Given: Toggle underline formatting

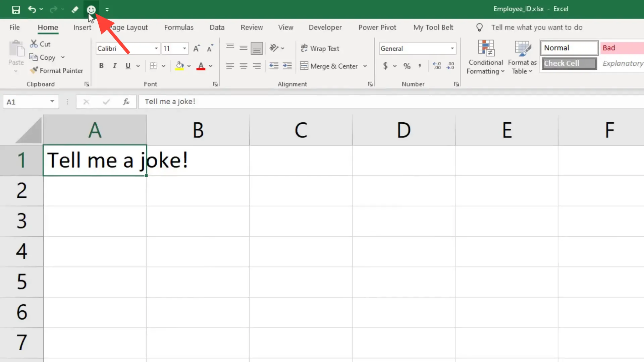Looking at the screenshot, I should point(128,66).
